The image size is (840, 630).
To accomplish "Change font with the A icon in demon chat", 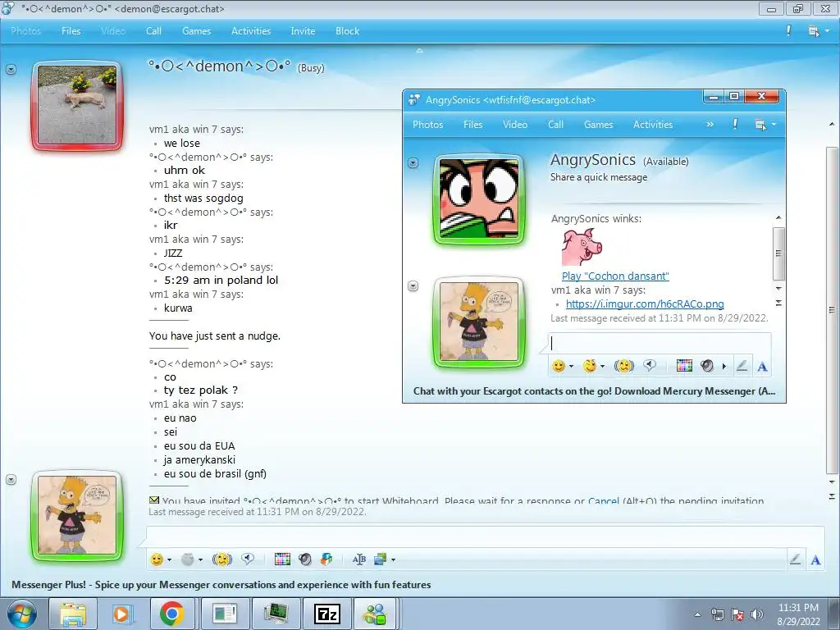I will [815, 559].
